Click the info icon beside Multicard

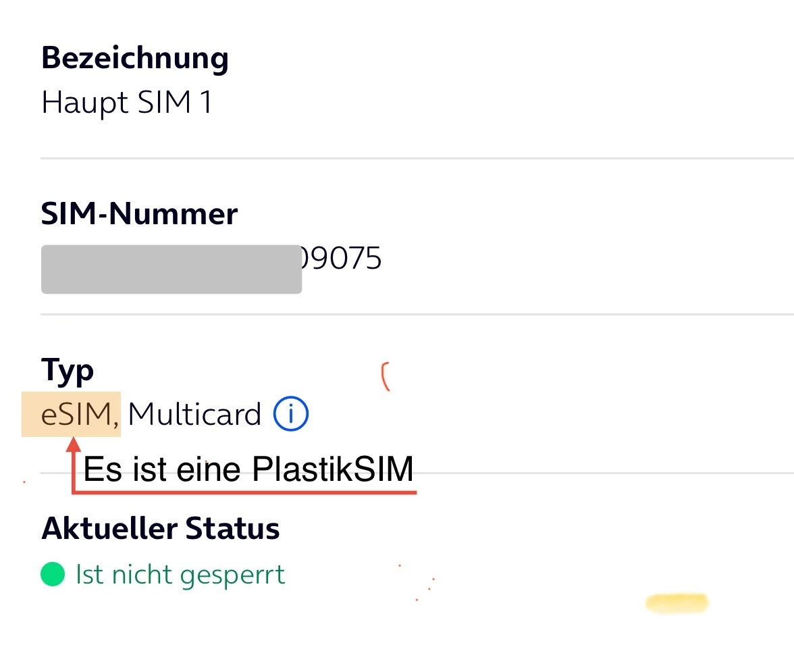(291, 415)
